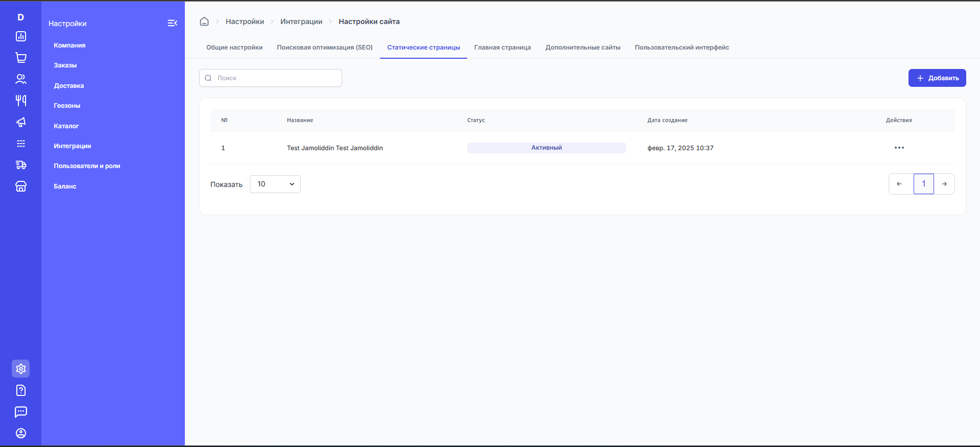Viewport: 980px width, 447px height.
Task: Expand the Показать rows-per-page dropdown
Action: pos(275,184)
